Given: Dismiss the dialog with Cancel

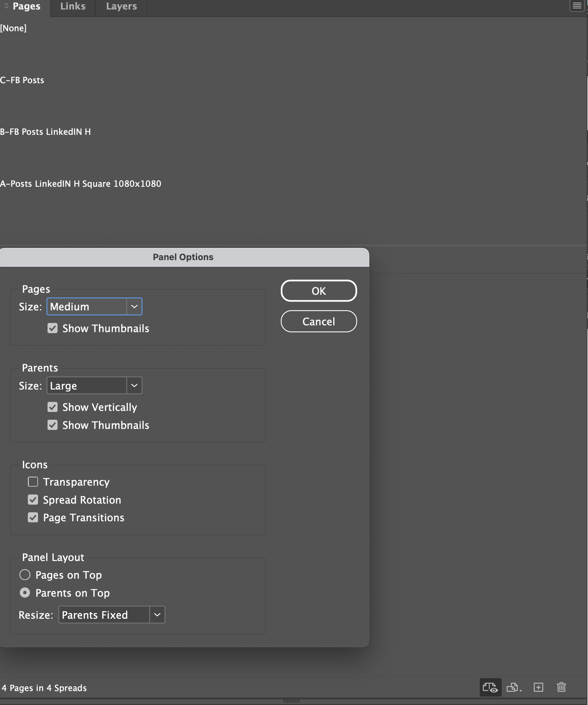Looking at the screenshot, I should [x=318, y=321].
